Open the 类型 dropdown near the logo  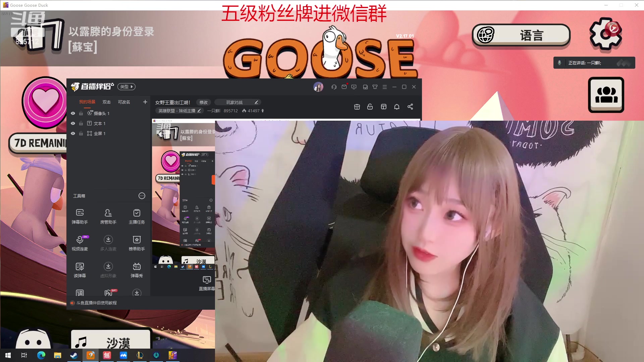126,86
